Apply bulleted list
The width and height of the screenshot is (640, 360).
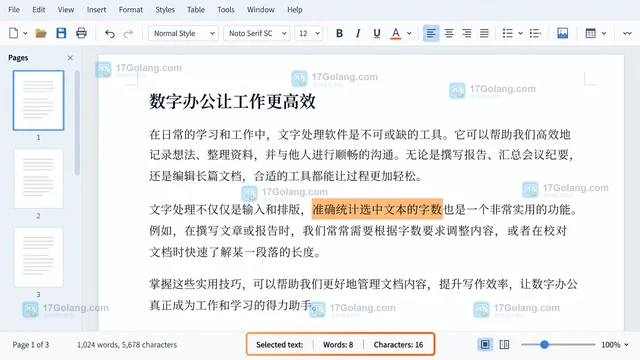[507, 33]
